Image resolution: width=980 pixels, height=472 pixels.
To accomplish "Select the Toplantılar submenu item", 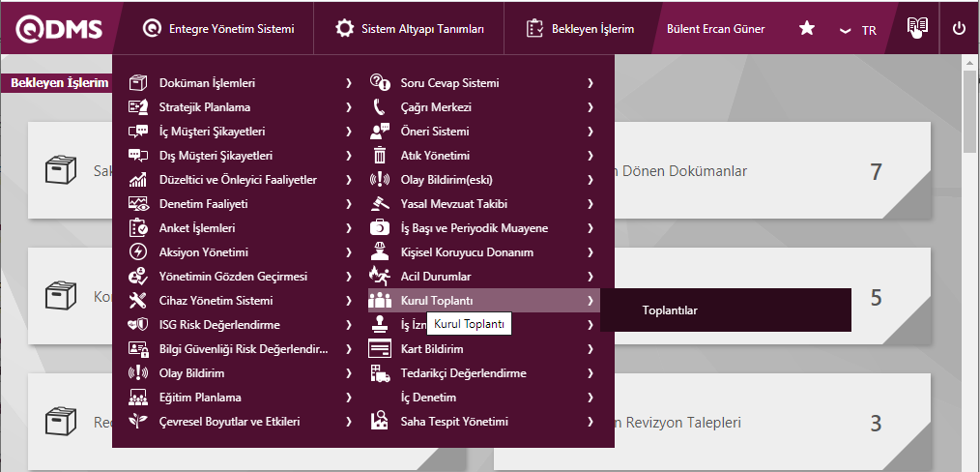I will (670, 310).
